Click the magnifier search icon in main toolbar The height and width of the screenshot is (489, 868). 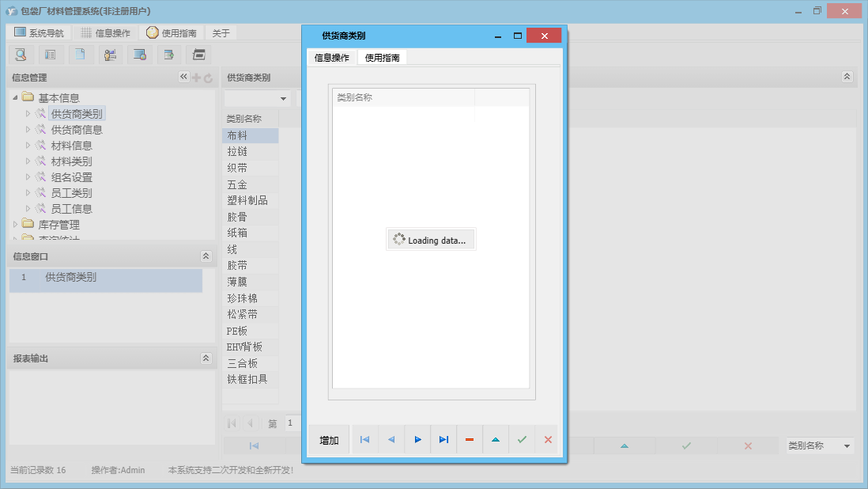(x=21, y=55)
